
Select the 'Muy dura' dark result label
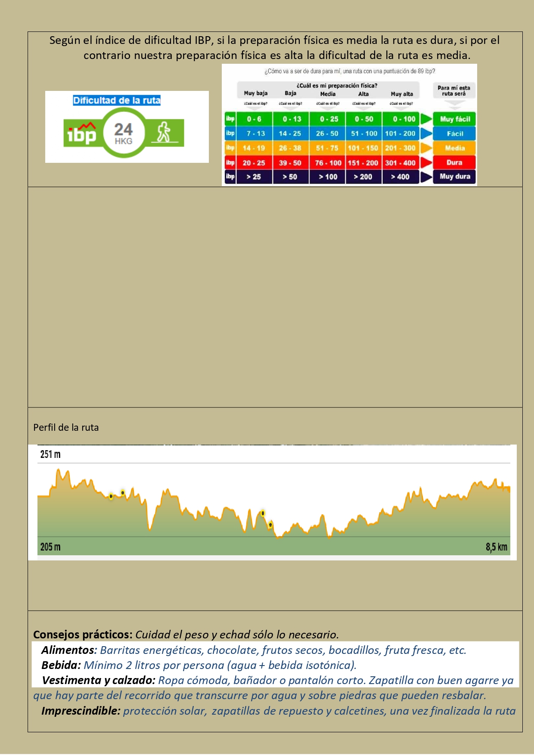pyautogui.click(x=455, y=177)
